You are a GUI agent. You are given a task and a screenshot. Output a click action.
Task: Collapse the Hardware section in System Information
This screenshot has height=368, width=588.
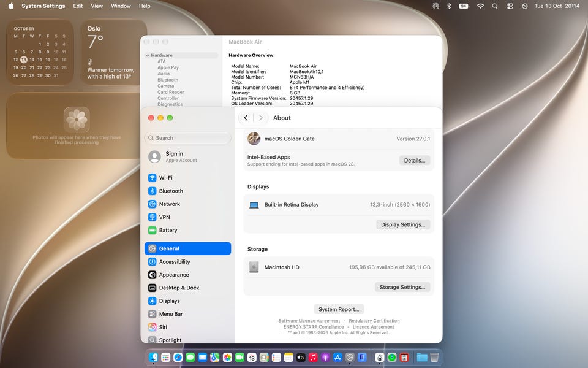pyautogui.click(x=148, y=55)
